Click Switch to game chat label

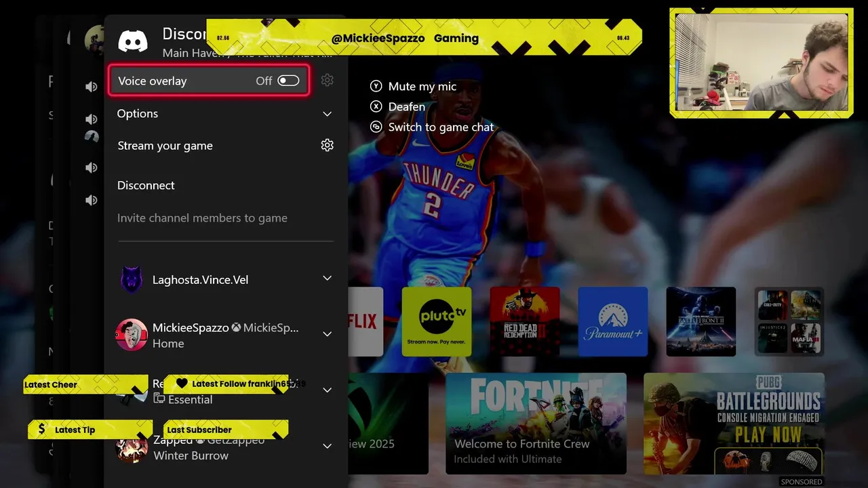(441, 127)
